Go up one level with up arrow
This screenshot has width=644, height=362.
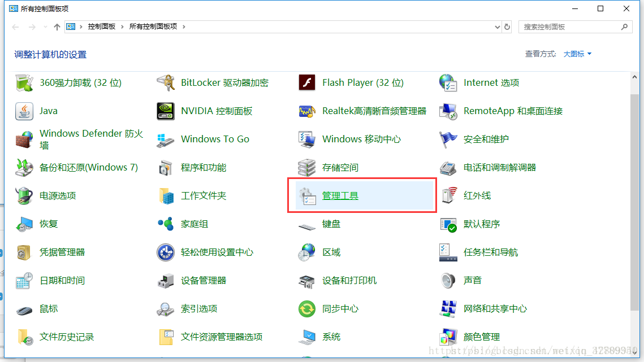click(x=57, y=27)
